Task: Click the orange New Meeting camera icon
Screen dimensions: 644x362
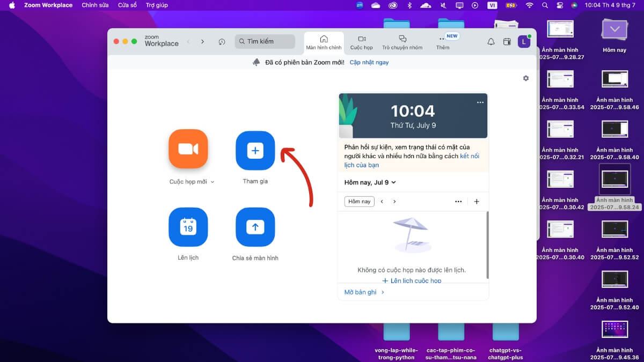Action: pos(188,149)
